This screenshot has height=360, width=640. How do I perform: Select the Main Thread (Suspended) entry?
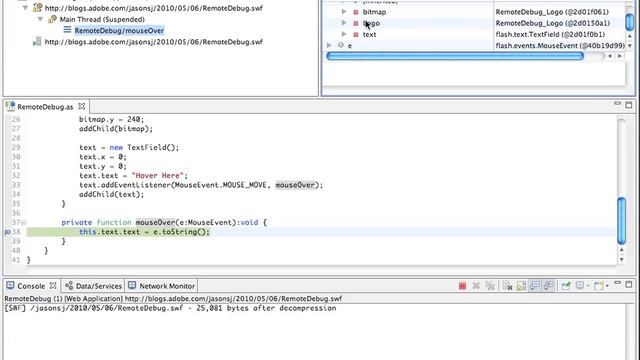pyautogui.click(x=102, y=19)
